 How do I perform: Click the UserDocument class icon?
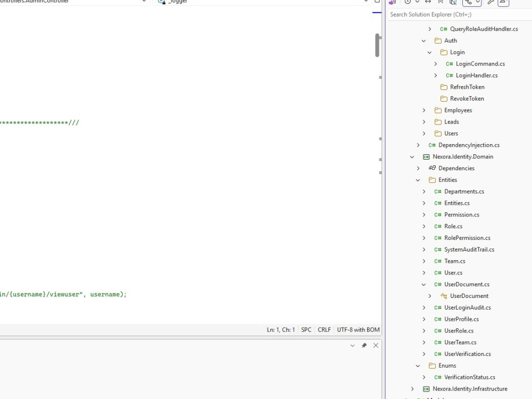[444, 296]
